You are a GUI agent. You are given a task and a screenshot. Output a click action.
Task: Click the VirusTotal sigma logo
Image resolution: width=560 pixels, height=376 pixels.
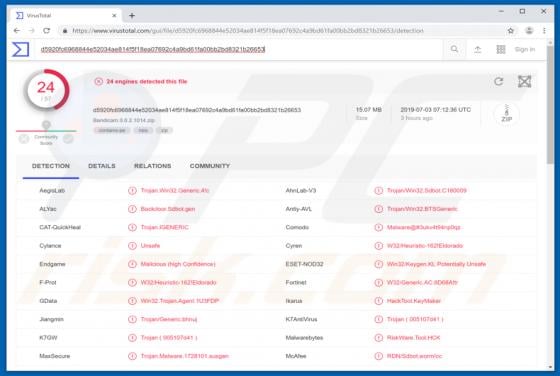[20, 49]
